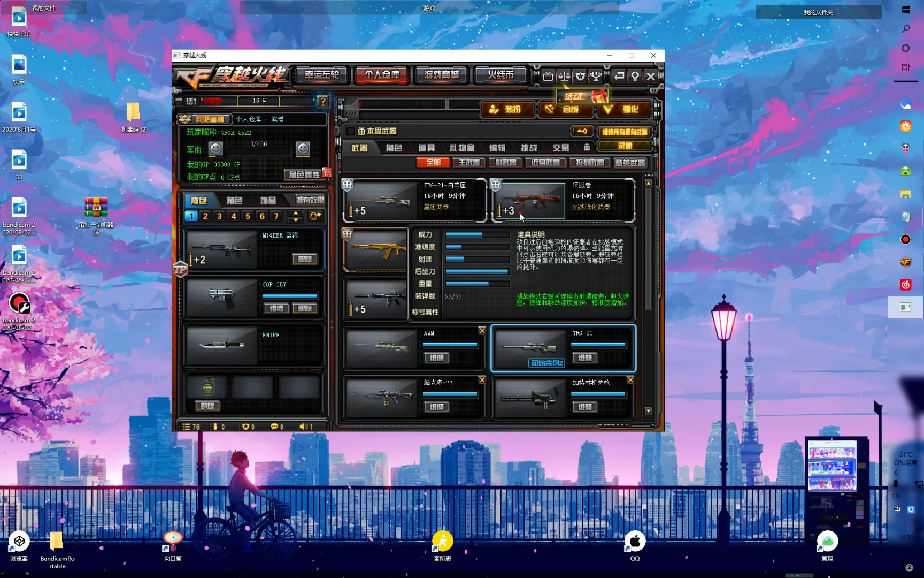924x578 pixels.
Task: Select bag slot number 6
Action: tap(262, 216)
